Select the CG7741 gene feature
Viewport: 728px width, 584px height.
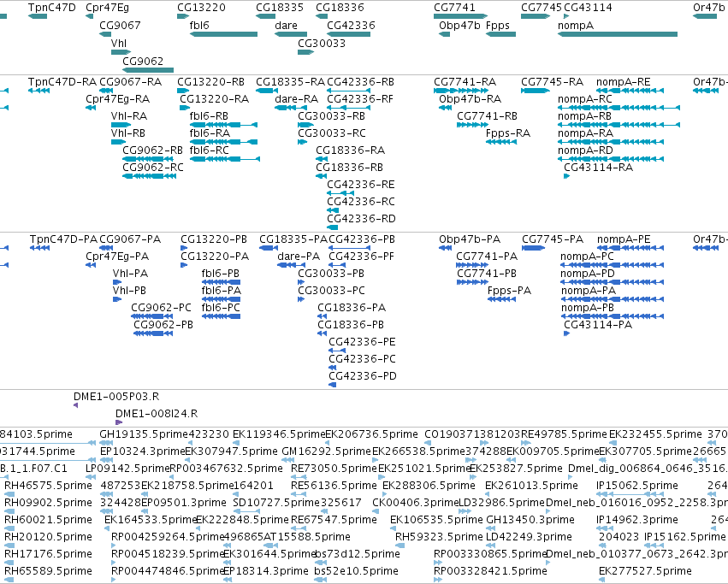pyautogui.click(x=460, y=16)
